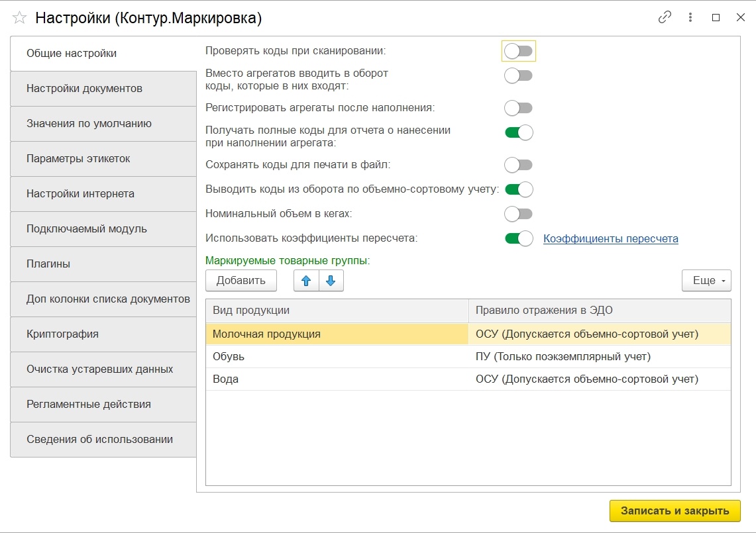Open 'Коэффициенты пересчета' link
756x533 pixels.
coord(611,238)
